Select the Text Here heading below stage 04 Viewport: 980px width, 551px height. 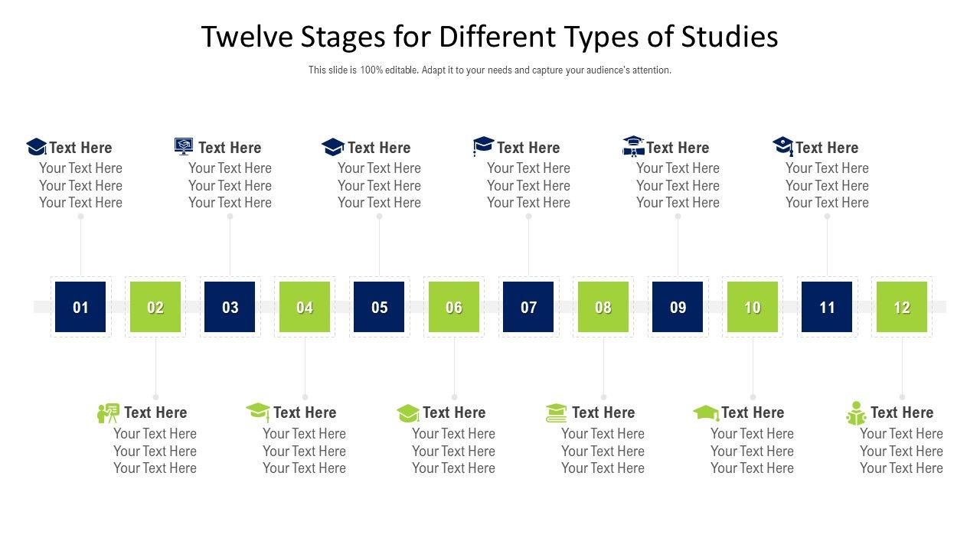point(305,412)
